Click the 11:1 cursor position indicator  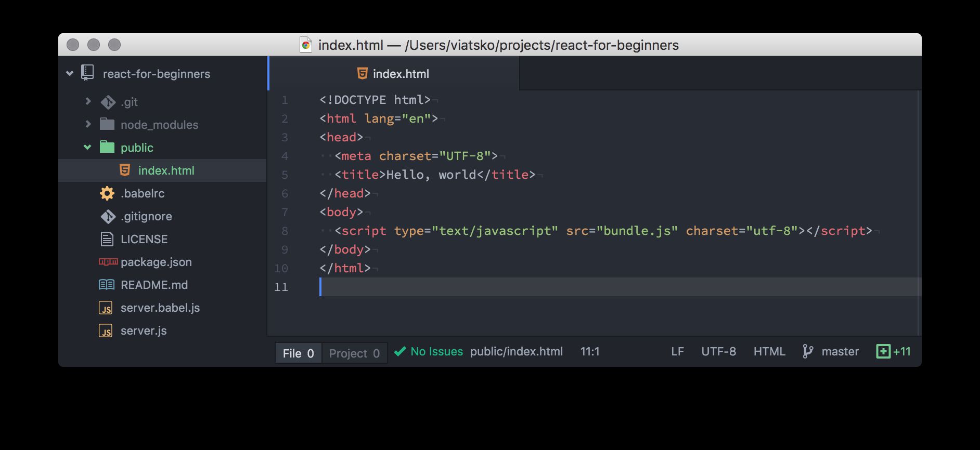pos(590,352)
